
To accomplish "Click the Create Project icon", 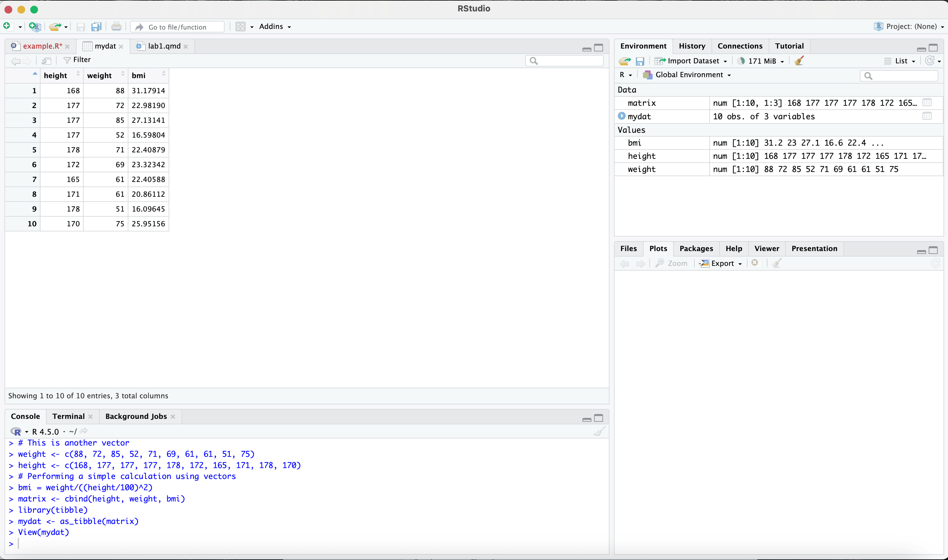I will [35, 26].
